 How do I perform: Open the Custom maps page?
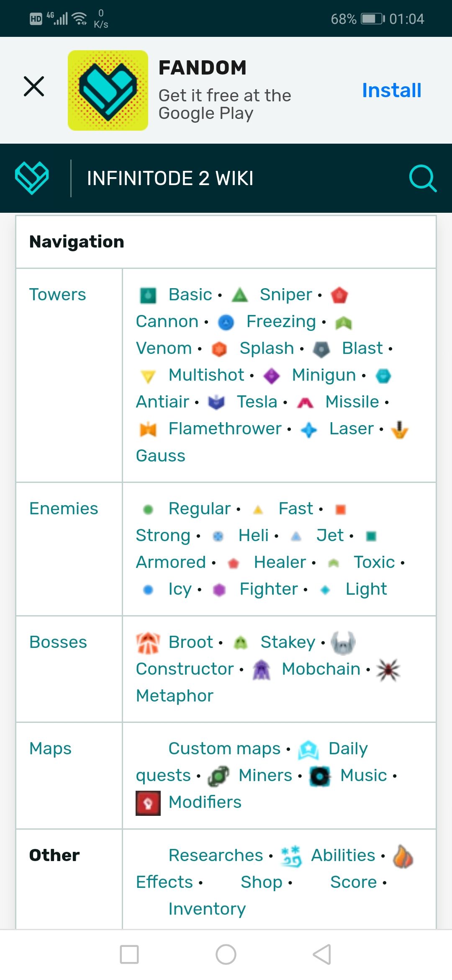pyautogui.click(x=224, y=748)
